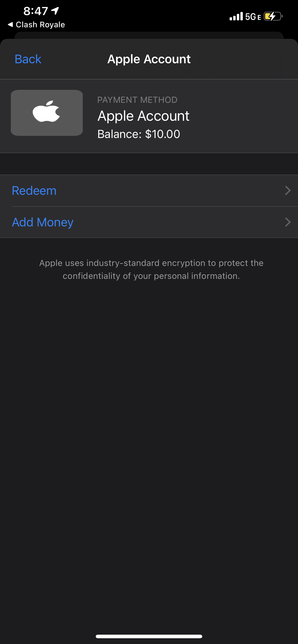This screenshot has width=298, height=644.
Task: Click the chevron on Redeem row
Action: 288,191
